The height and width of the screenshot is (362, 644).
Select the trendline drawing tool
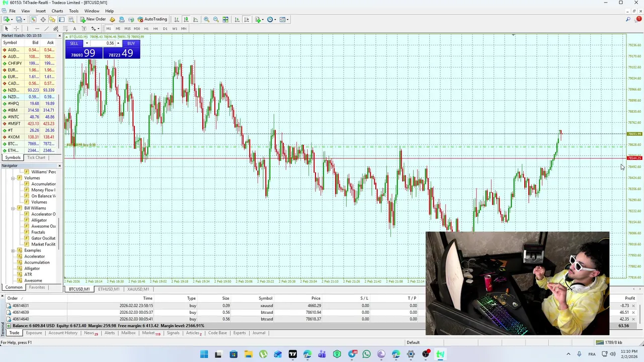coord(46,29)
